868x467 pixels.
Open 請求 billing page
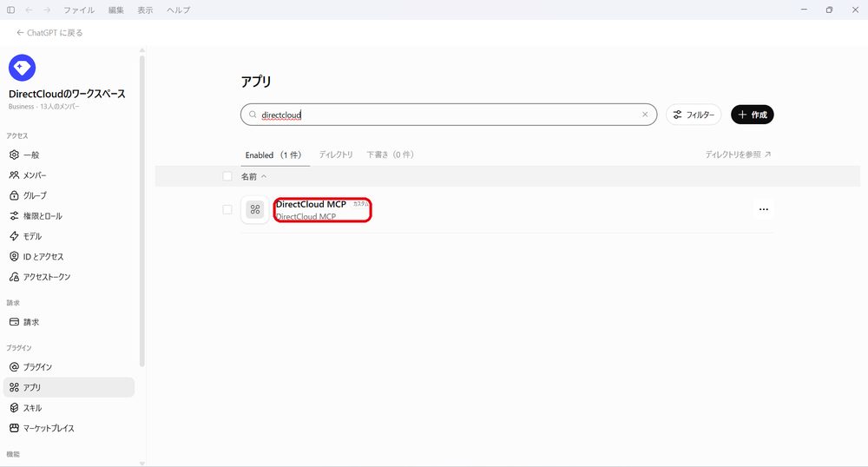(69, 322)
